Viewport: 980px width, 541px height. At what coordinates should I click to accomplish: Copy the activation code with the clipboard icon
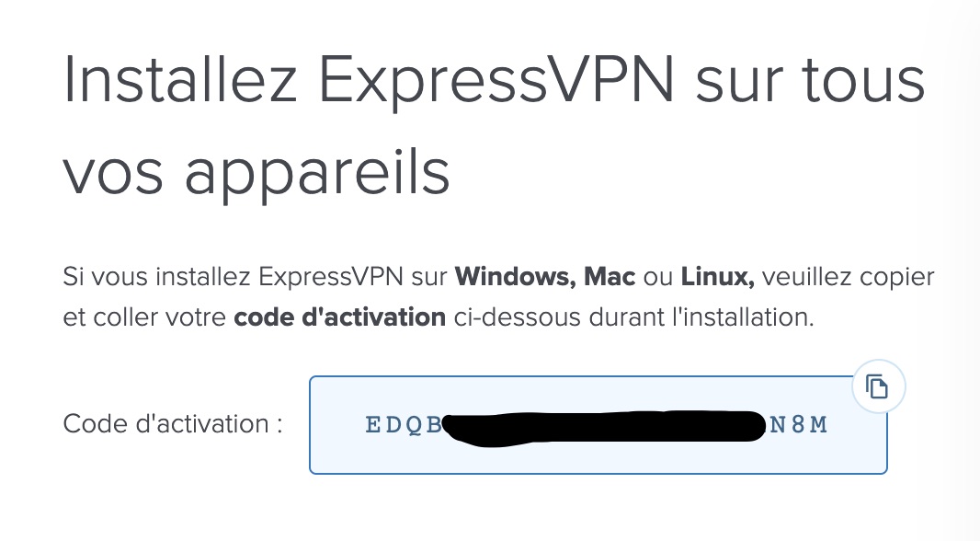878,386
